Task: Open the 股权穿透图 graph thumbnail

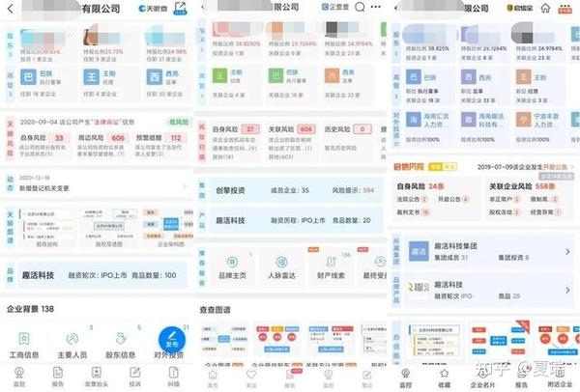Action: click(108, 228)
